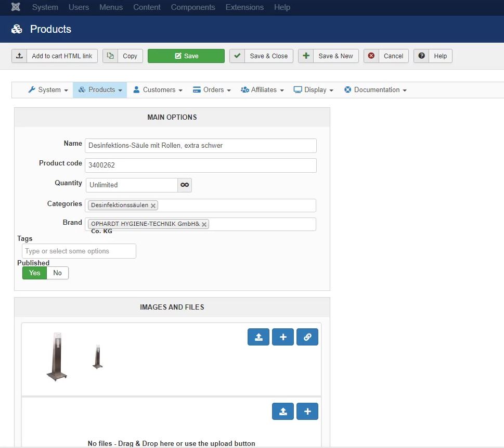Click the Tags select options field
The width and height of the screenshot is (504, 448).
79,251
